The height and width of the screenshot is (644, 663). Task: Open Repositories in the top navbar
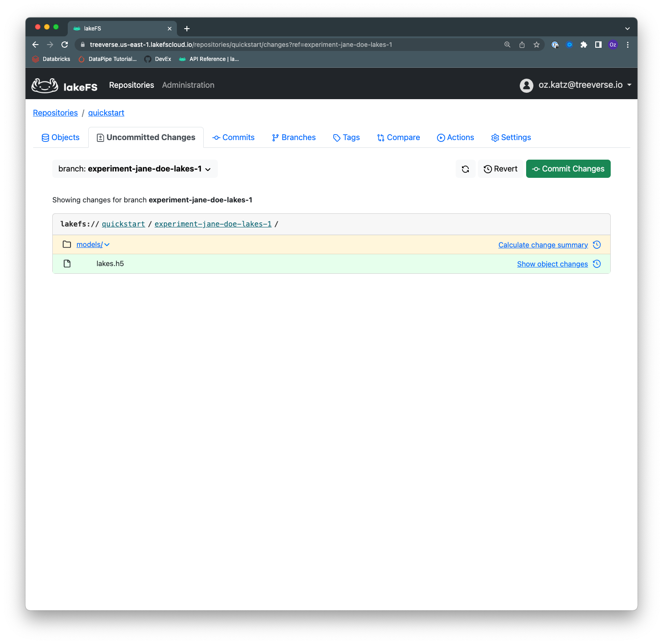pyautogui.click(x=131, y=85)
